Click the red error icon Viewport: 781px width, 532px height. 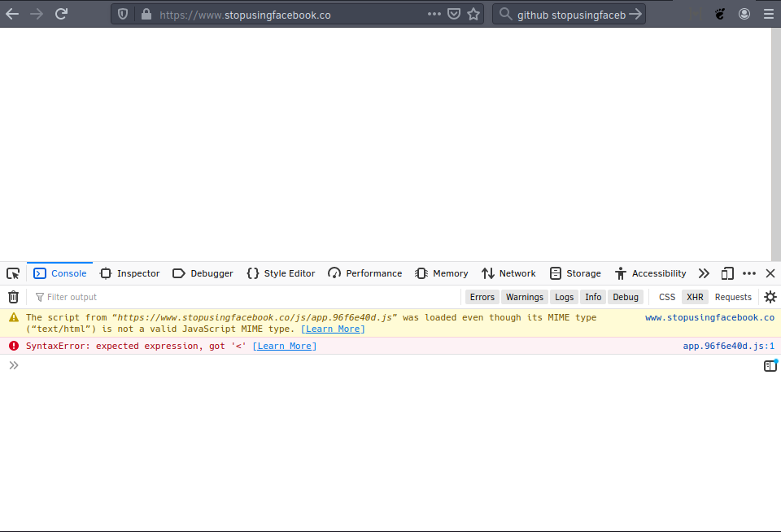point(14,346)
